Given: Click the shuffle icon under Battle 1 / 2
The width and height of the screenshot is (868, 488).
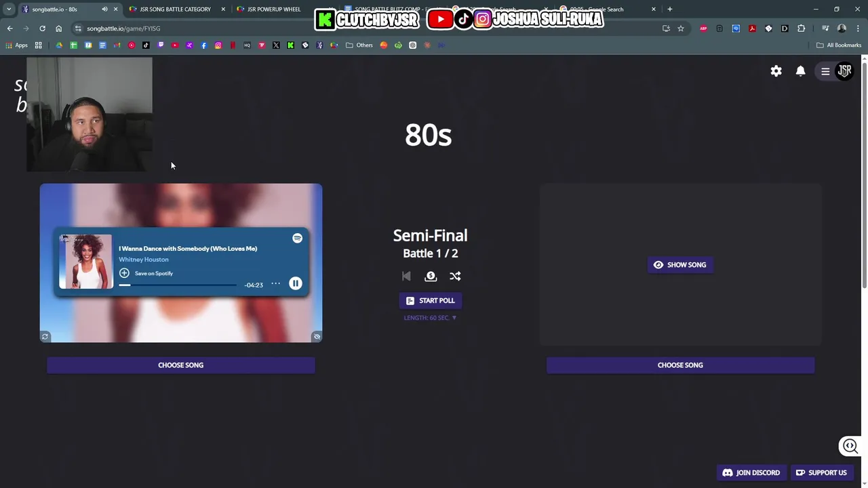Looking at the screenshot, I should (x=455, y=276).
